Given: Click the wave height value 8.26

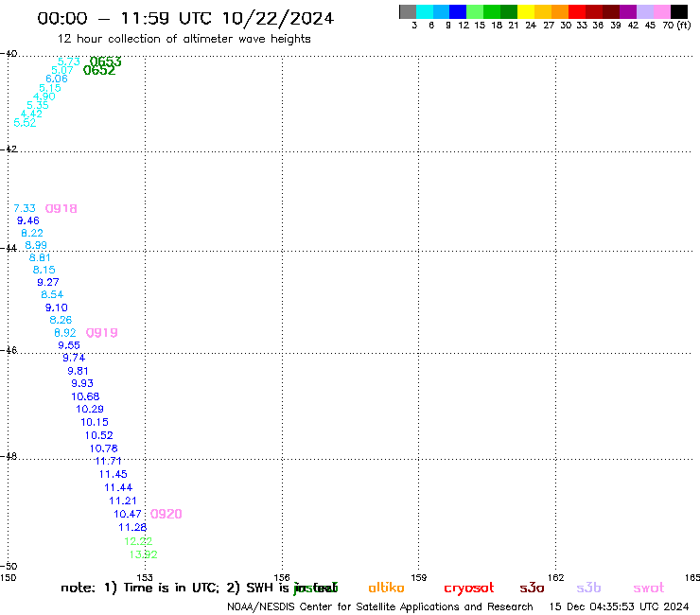Looking at the screenshot, I should click(61, 320).
